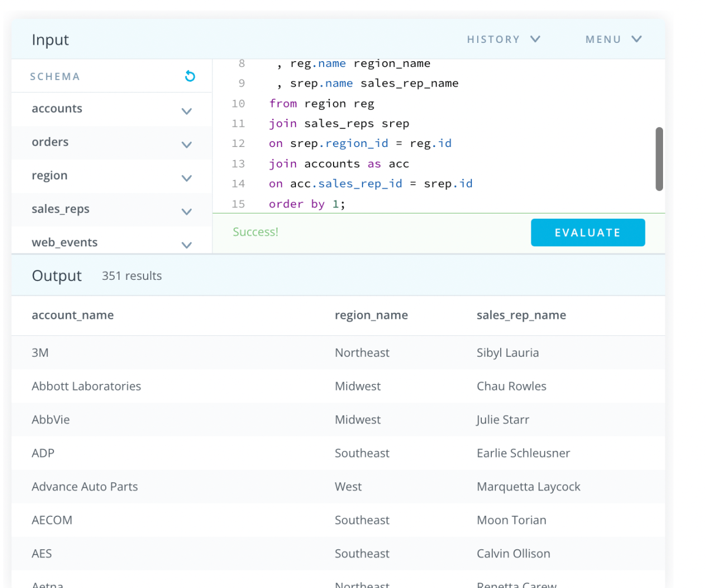Click the 3M account cell

click(40, 353)
